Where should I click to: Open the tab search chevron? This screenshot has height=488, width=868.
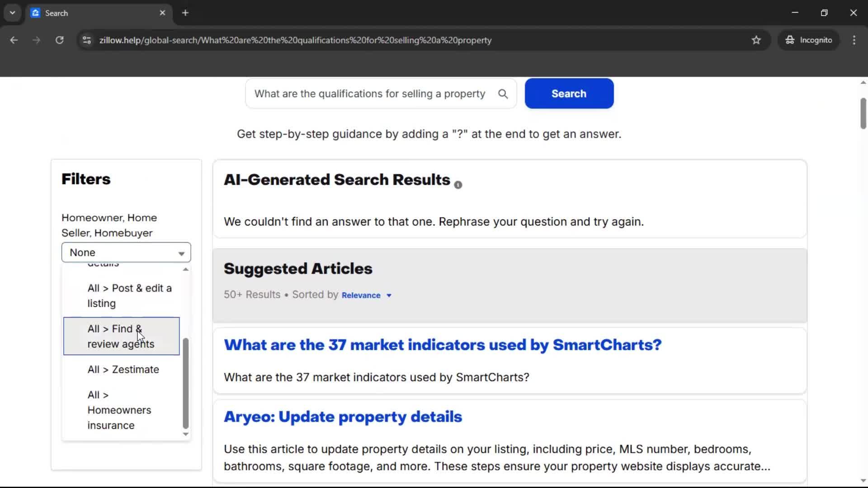click(x=12, y=13)
